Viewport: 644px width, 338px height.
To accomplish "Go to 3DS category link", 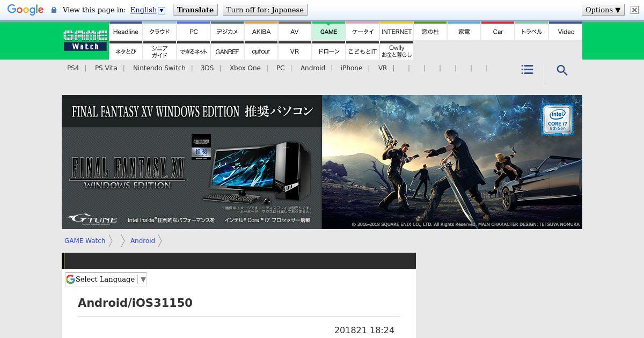I will click(x=207, y=68).
